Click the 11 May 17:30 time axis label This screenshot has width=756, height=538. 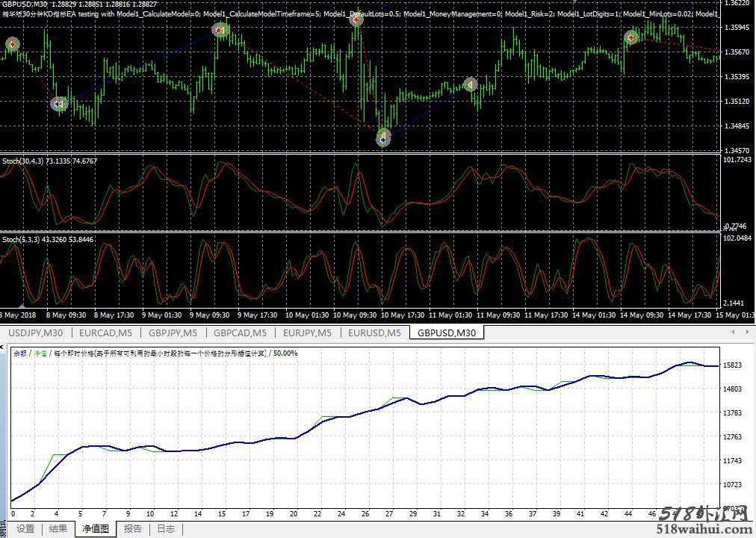pyautogui.click(x=546, y=315)
